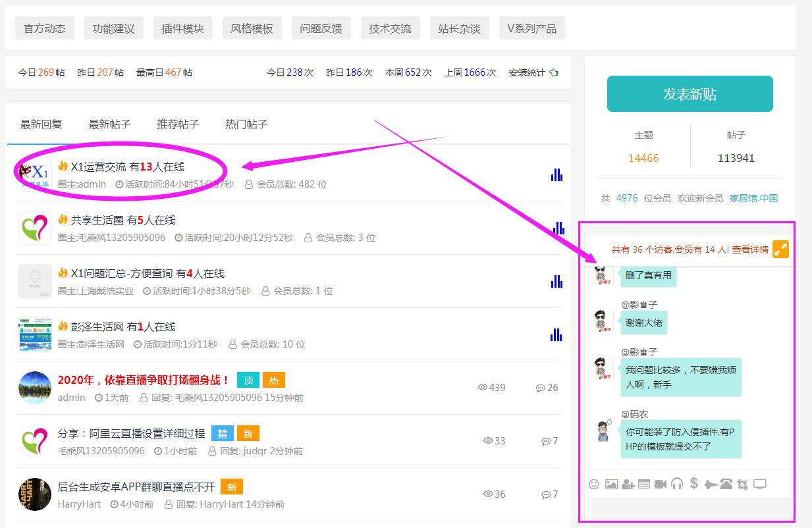Start a video call from chat toolbar
Screen dimensions: 812x528
[x=661, y=485]
